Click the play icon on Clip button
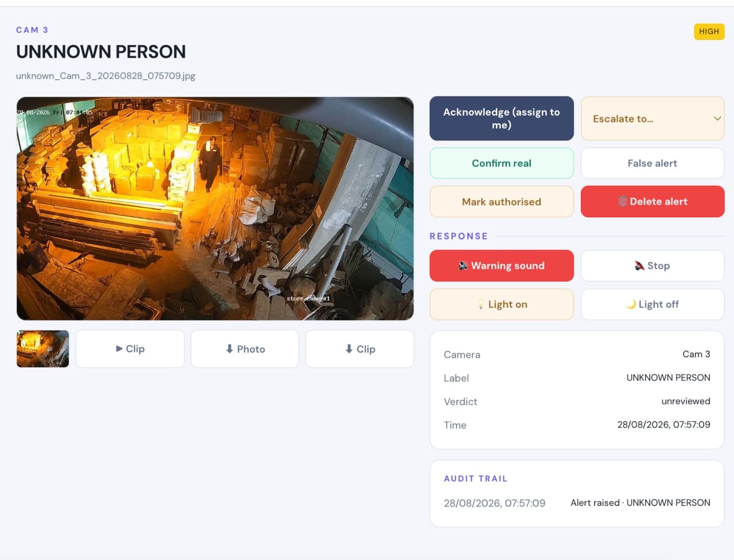The width and height of the screenshot is (734, 560). 119,348
